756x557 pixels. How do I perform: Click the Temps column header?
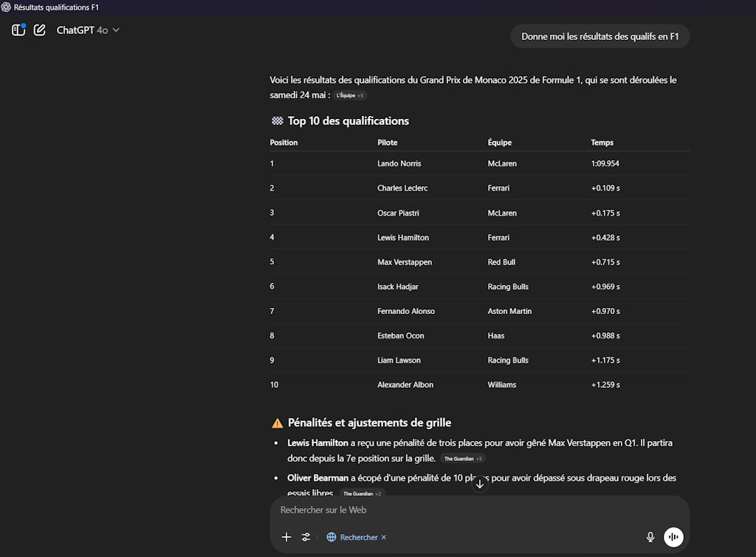pyautogui.click(x=602, y=143)
